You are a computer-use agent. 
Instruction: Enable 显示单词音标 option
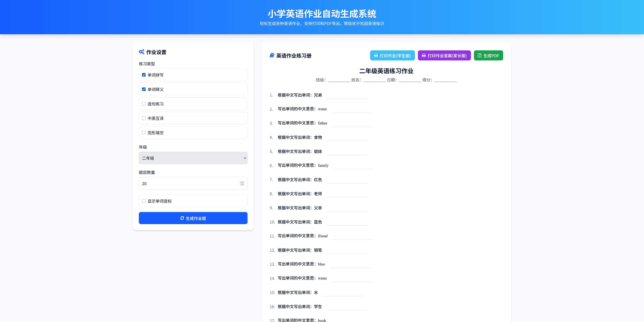click(144, 201)
